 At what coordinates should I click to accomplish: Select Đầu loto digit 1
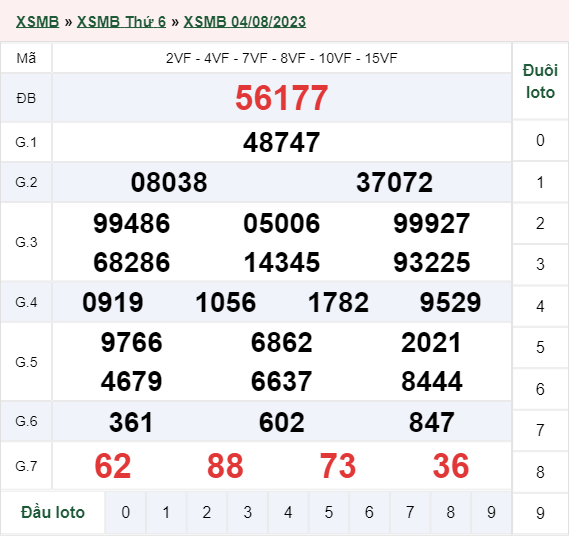point(166,512)
